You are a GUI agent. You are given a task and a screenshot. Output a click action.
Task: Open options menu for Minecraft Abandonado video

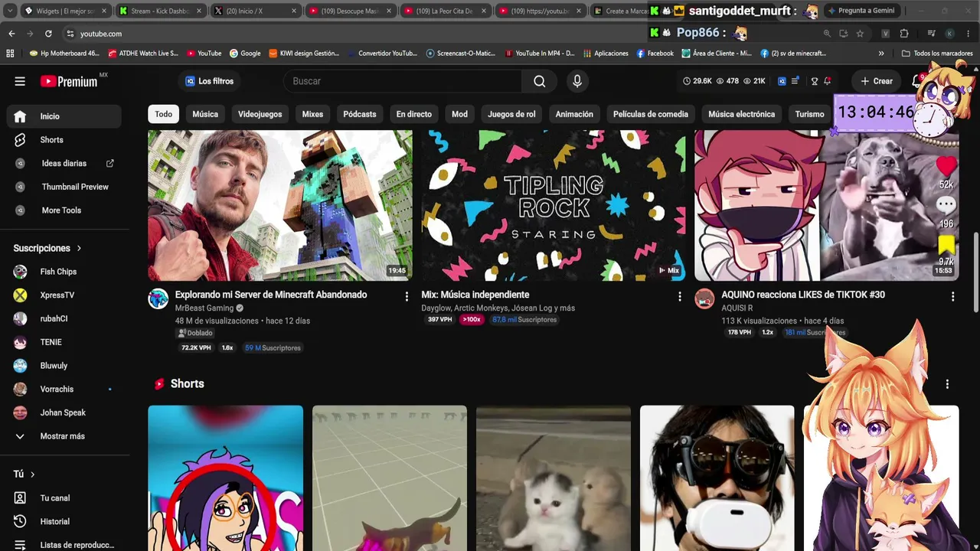407,297
